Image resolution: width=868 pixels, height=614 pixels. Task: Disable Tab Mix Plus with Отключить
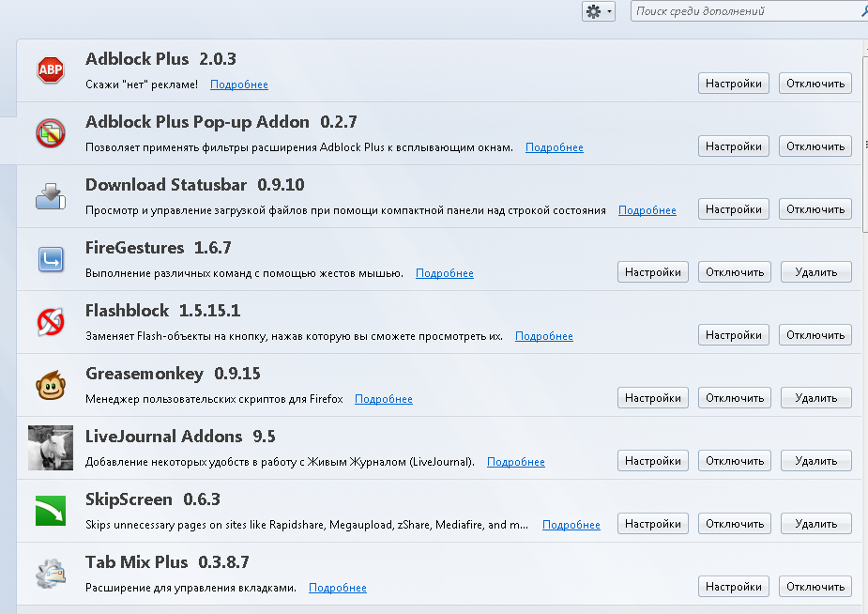(x=815, y=587)
